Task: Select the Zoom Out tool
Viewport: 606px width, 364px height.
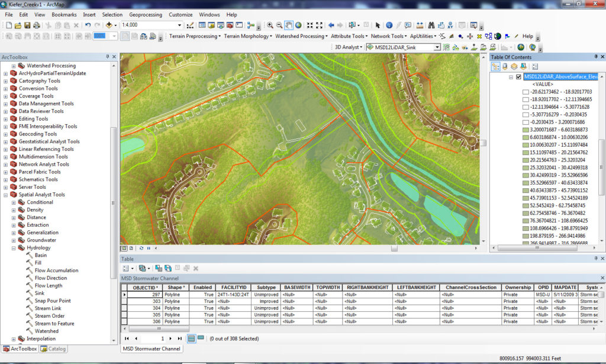Action: pos(279,25)
